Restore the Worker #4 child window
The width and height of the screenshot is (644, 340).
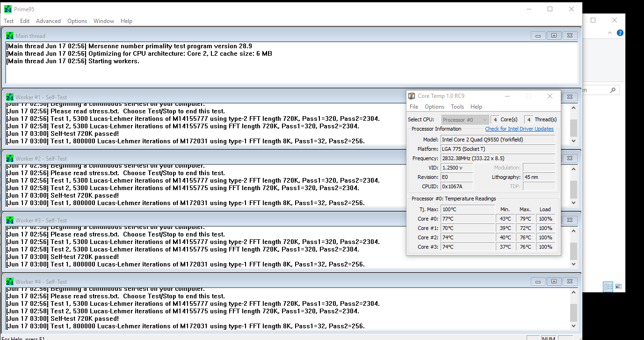[x=554, y=281]
